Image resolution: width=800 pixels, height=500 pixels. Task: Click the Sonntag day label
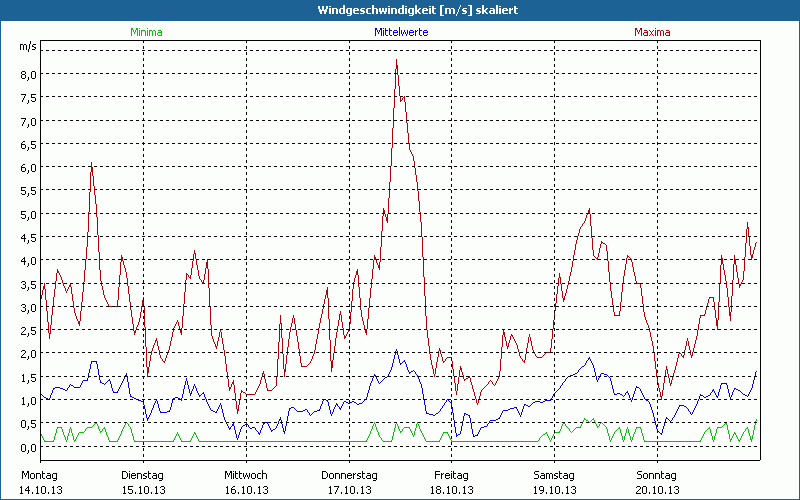tap(656, 475)
